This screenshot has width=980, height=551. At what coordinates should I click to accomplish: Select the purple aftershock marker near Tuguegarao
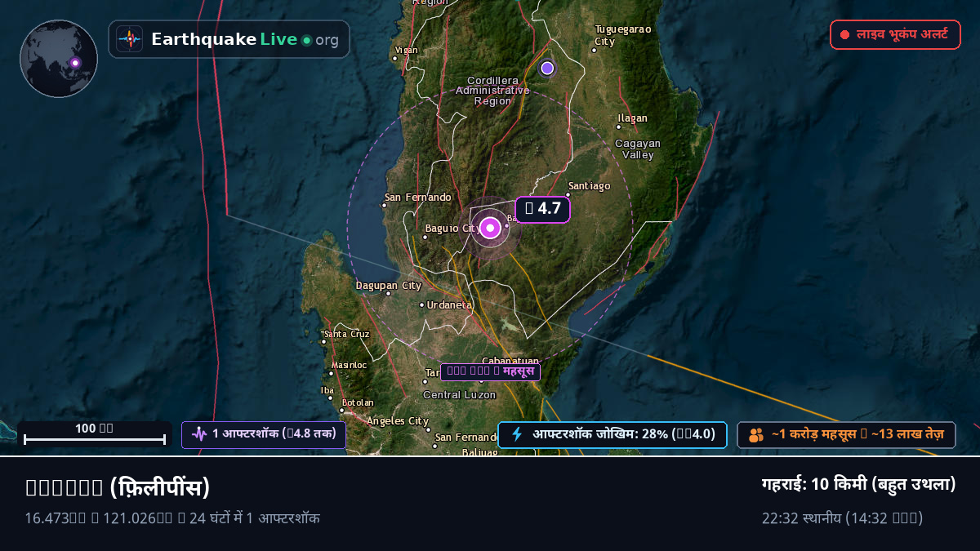pos(547,69)
